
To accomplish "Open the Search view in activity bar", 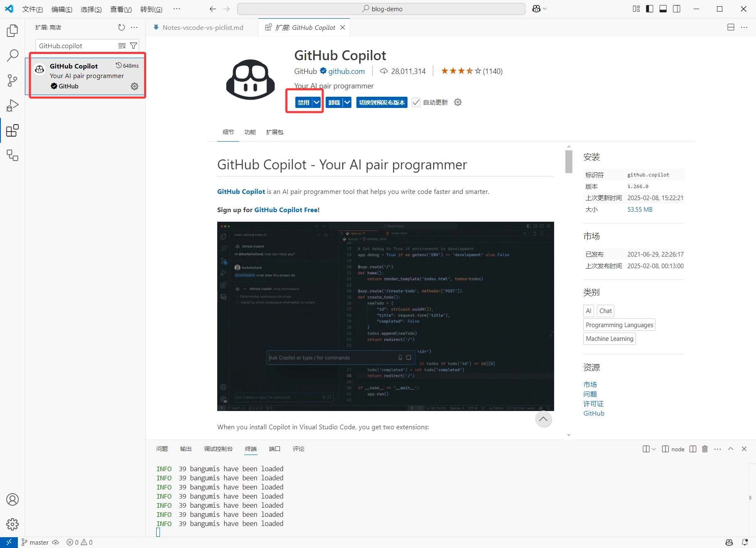I will (x=12, y=55).
